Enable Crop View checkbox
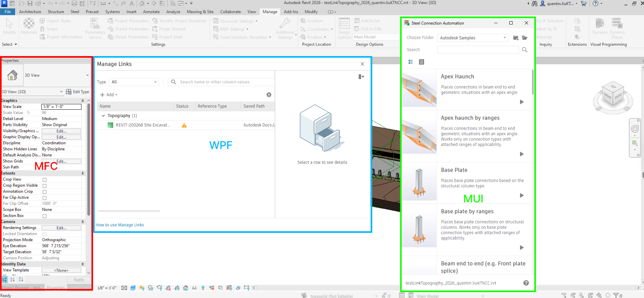Image resolution: width=644 pixels, height=298 pixels. pyautogui.click(x=45, y=180)
